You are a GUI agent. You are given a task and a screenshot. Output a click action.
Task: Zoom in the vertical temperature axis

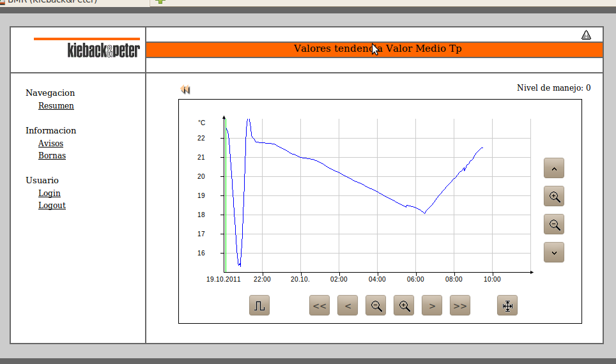click(554, 197)
